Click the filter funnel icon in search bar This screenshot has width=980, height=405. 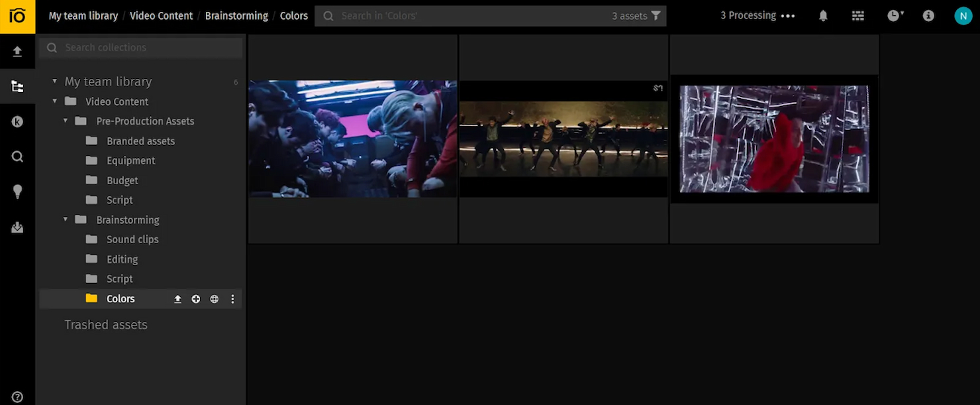point(656,16)
